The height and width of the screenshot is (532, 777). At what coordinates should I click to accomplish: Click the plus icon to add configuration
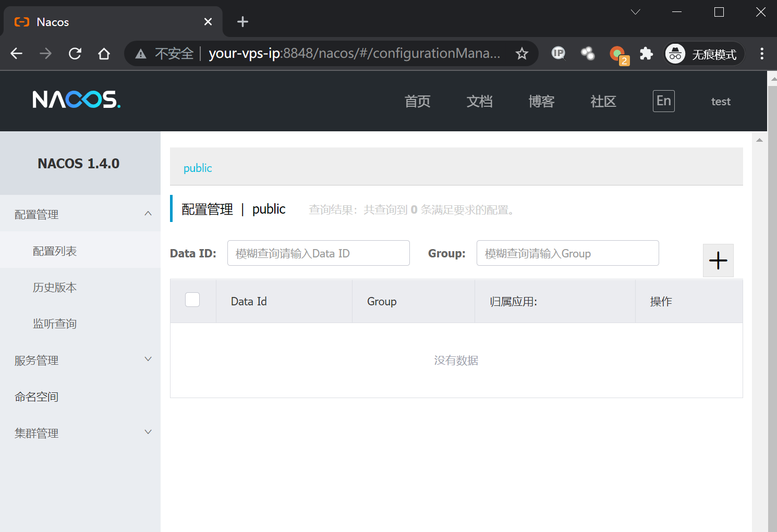click(x=718, y=261)
